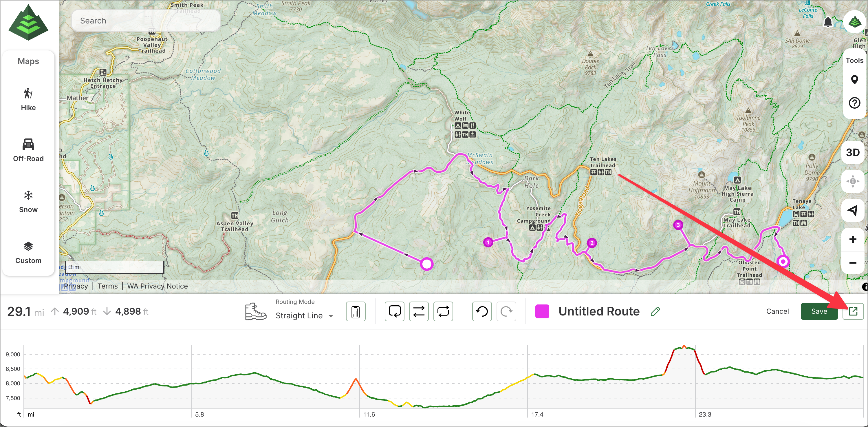Click the pencil icon to rename route
The height and width of the screenshot is (427, 868).
coord(655,311)
